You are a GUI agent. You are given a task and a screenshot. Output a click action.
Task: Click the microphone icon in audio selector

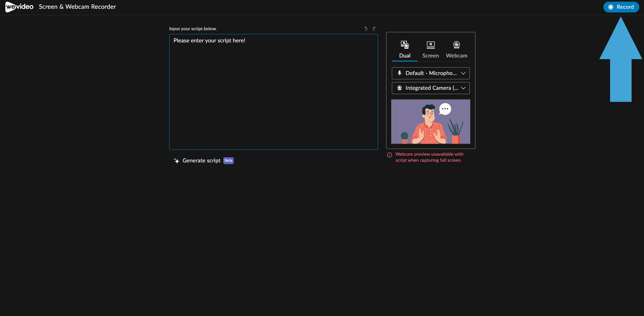[400, 73]
